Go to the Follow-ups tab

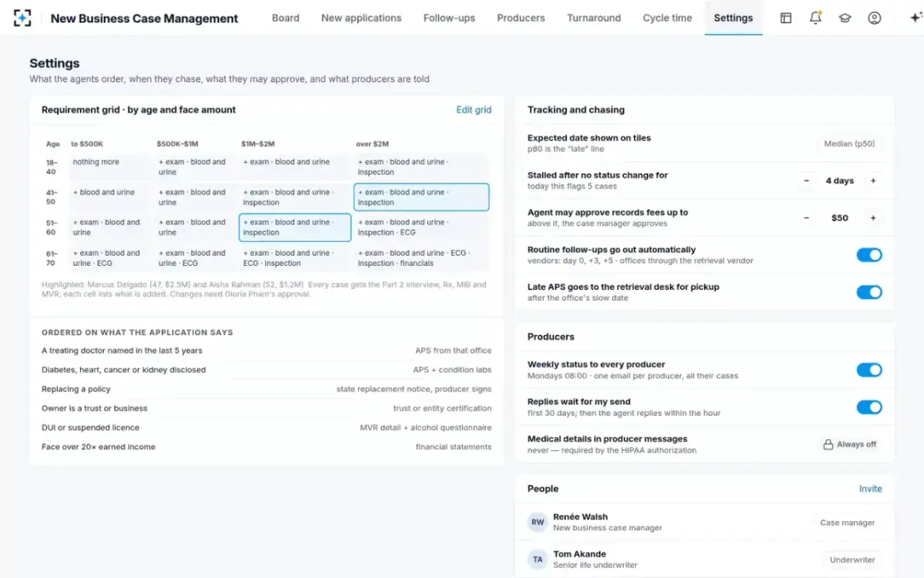[450, 18]
